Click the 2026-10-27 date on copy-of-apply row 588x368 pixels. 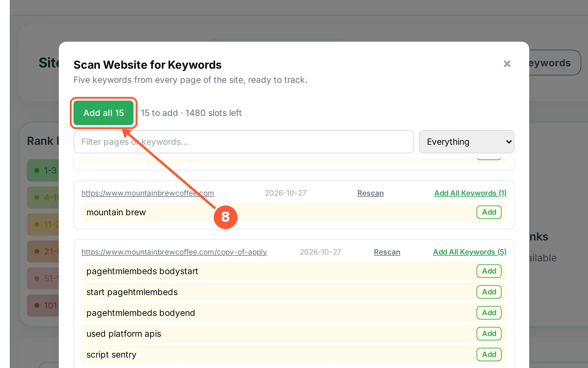tap(320, 252)
